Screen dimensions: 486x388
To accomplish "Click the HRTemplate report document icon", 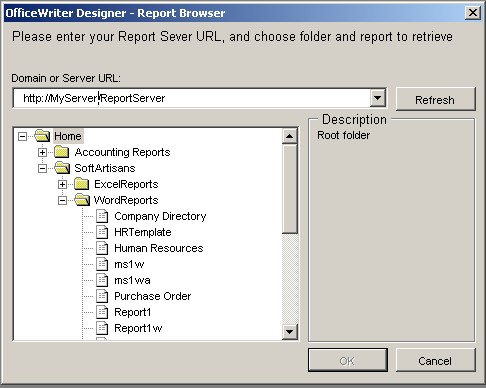I will click(x=102, y=232).
